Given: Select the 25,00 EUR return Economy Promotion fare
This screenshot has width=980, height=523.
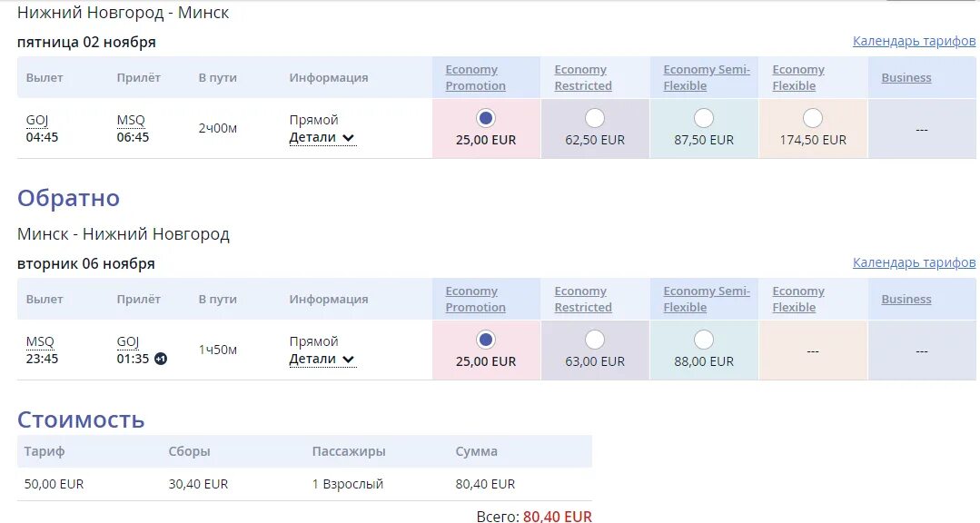Looking at the screenshot, I should coord(486,340).
